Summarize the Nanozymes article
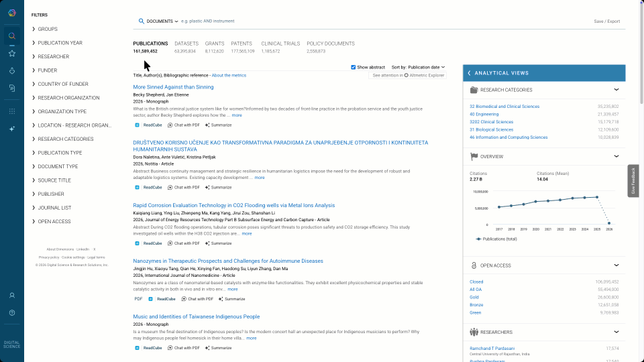This screenshot has width=644, height=362. (231, 299)
